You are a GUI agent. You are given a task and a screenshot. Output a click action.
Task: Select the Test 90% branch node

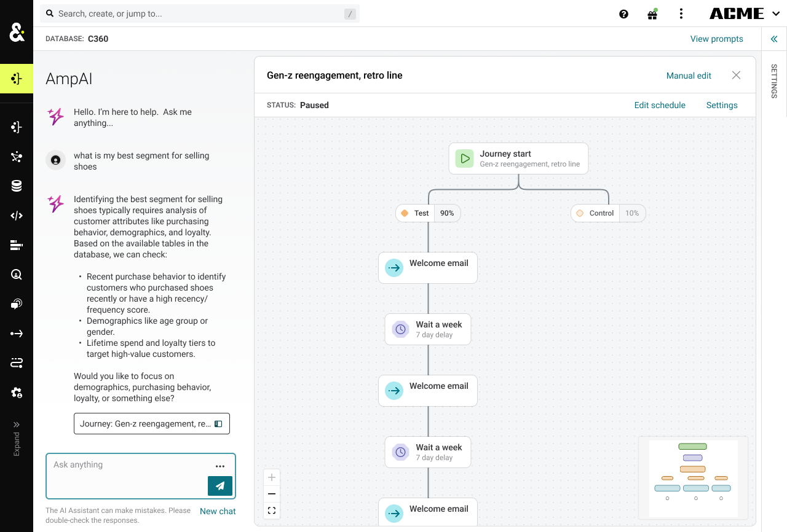tap(429, 213)
